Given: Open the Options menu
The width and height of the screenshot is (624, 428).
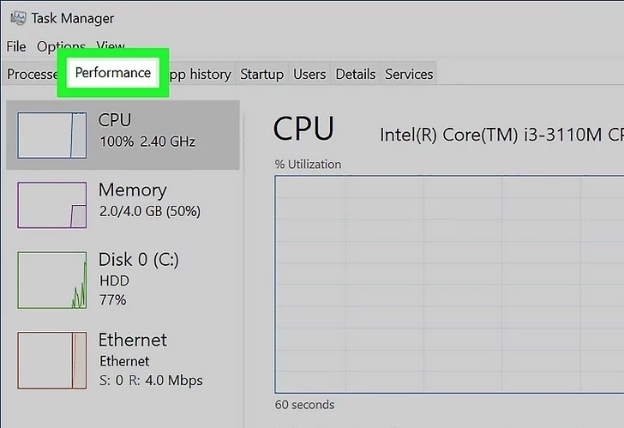Looking at the screenshot, I should (61, 46).
